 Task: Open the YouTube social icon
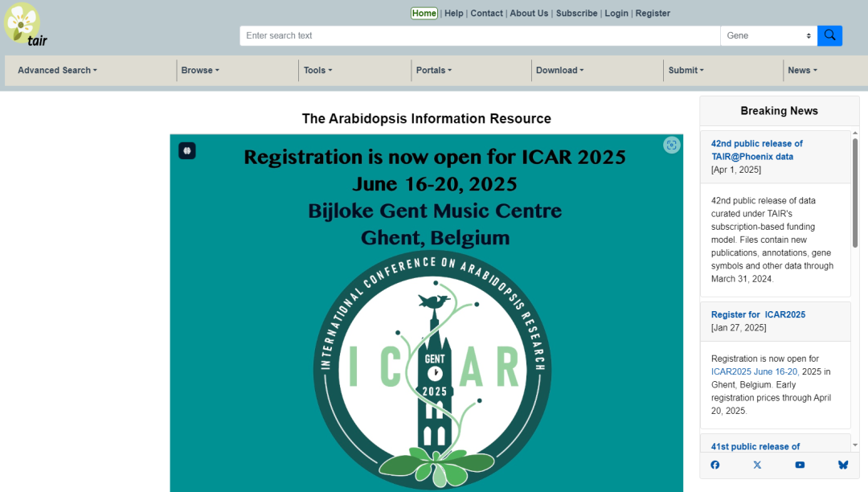tap(800, 465)
